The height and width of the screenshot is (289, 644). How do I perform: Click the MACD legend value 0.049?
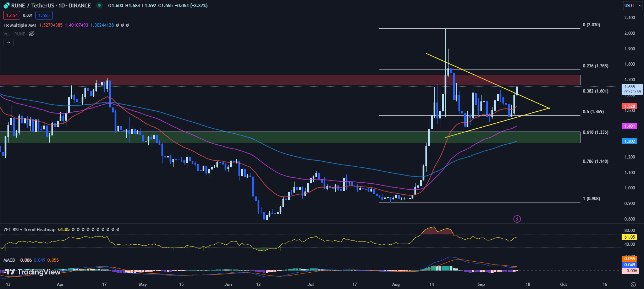(40, 260)
